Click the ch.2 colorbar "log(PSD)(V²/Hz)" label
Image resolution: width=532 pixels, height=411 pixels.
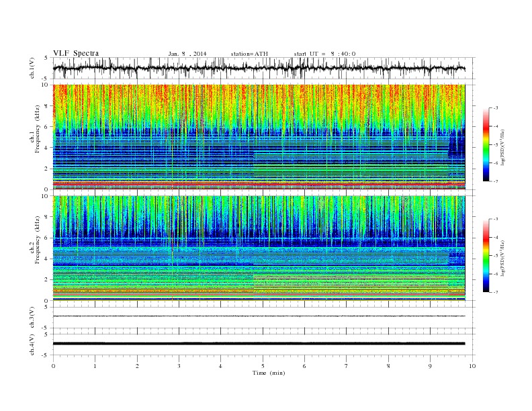pyautogui.click(x=503, y=258)
